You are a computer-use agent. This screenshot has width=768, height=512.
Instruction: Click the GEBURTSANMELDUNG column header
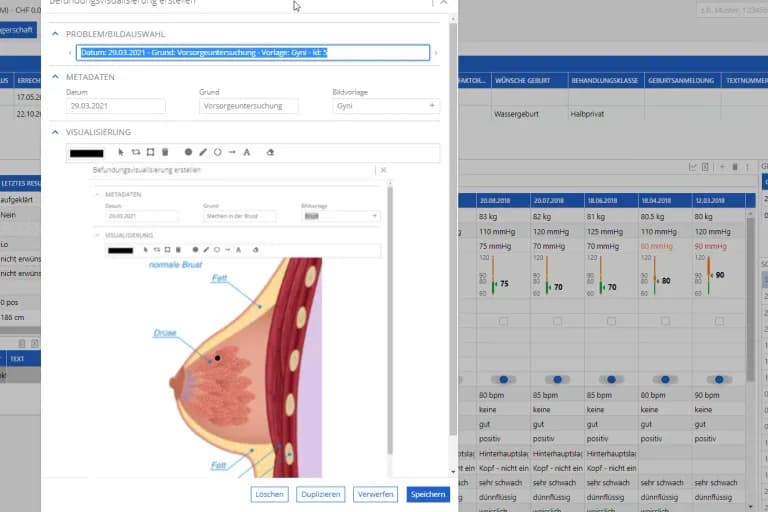pos(682,80)
